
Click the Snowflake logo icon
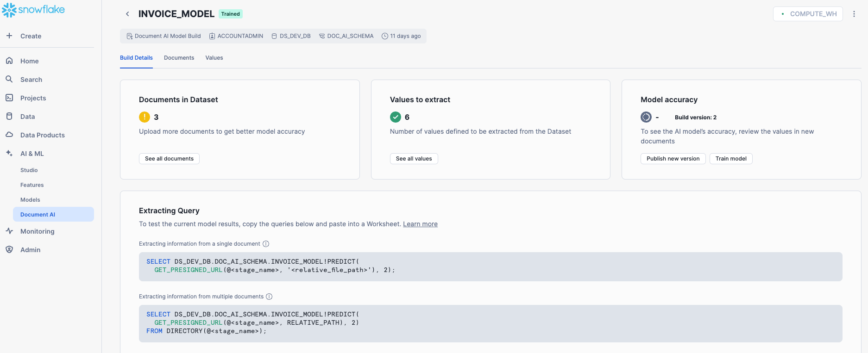click(9, 10)
